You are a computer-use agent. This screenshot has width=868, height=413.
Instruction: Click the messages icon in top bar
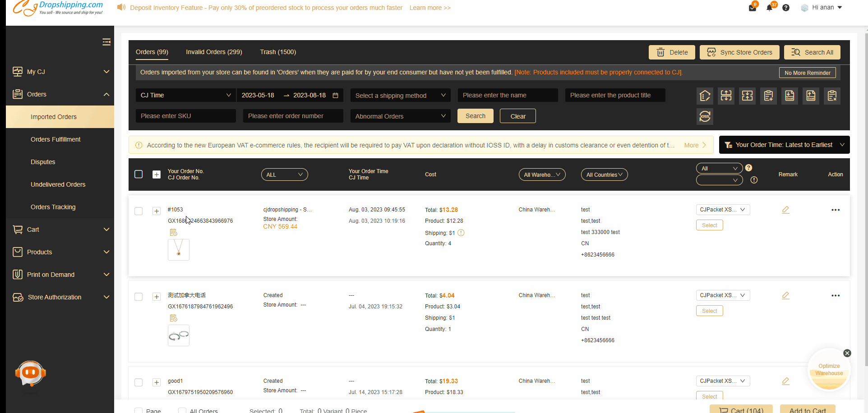753,8
